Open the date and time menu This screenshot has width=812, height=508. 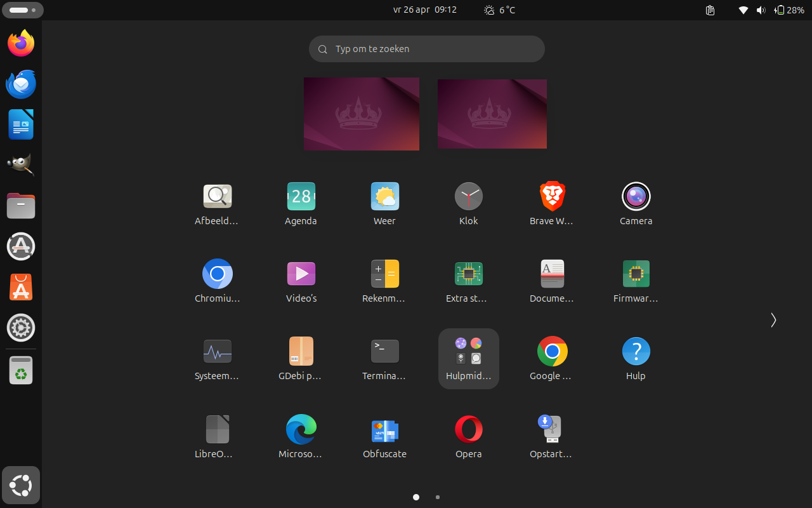424,10
